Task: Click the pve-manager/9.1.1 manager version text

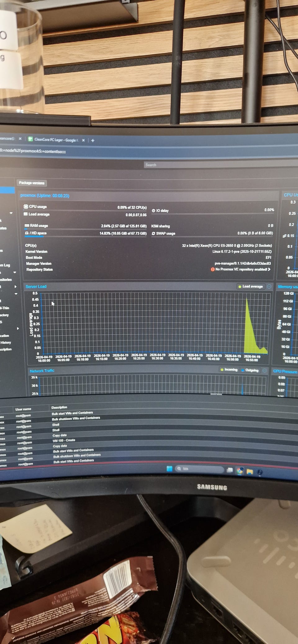Action: tap(242, 263)
